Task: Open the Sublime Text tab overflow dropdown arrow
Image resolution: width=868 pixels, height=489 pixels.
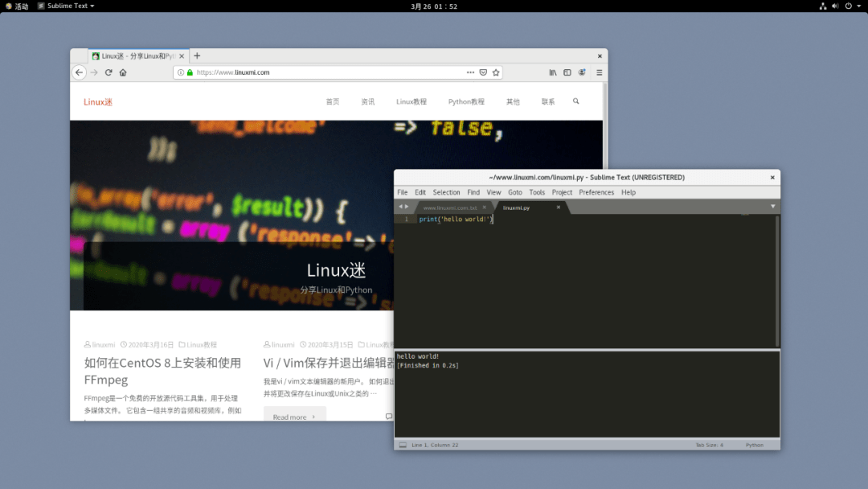Action: (772, 207)
